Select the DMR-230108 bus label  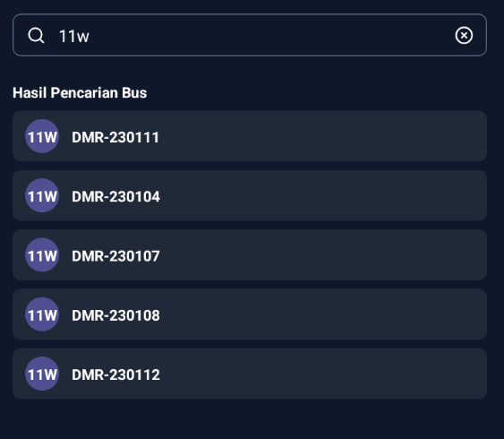(115, 315)
